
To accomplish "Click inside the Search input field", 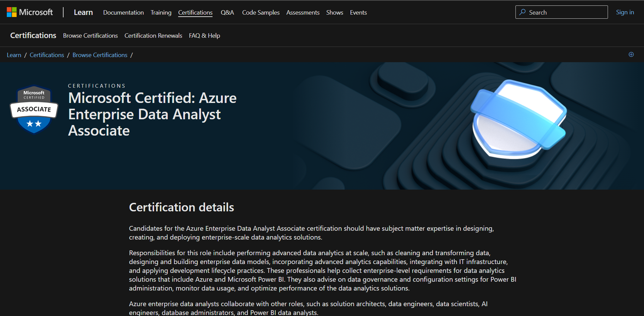I will pos(561,12).
